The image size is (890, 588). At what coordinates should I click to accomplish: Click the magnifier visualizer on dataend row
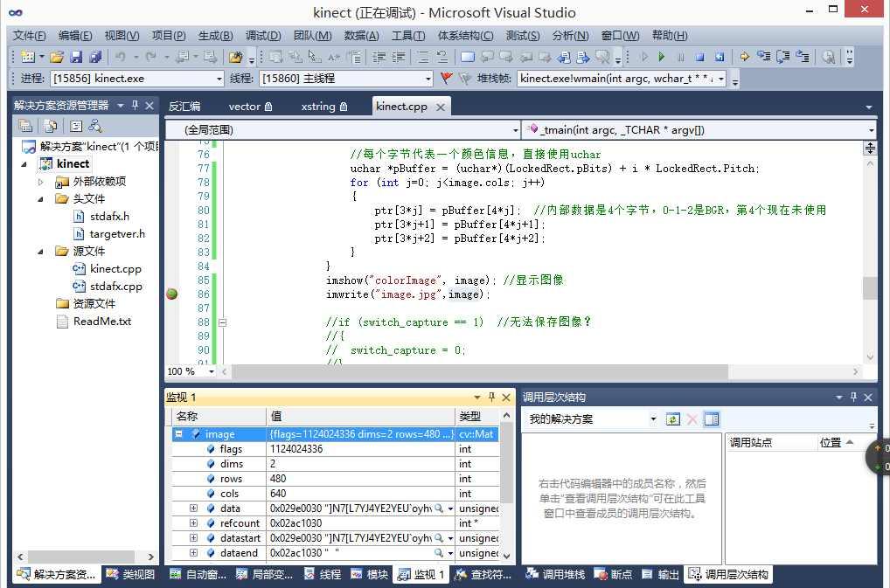tap(439, 553)
